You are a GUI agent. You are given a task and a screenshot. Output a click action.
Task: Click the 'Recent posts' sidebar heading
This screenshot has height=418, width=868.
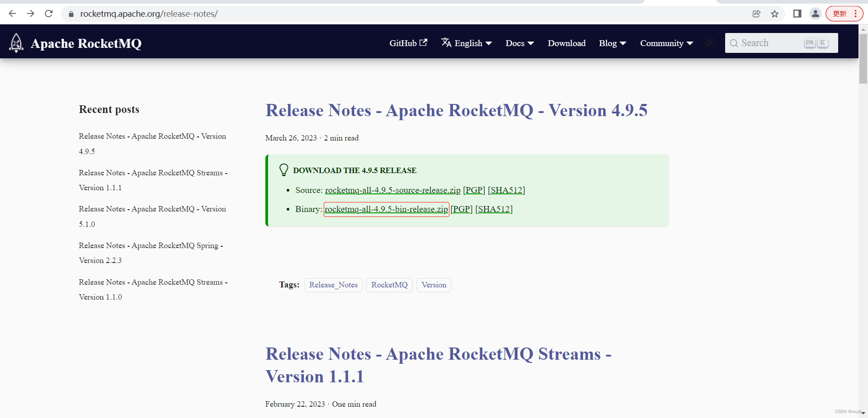(109, 109)
